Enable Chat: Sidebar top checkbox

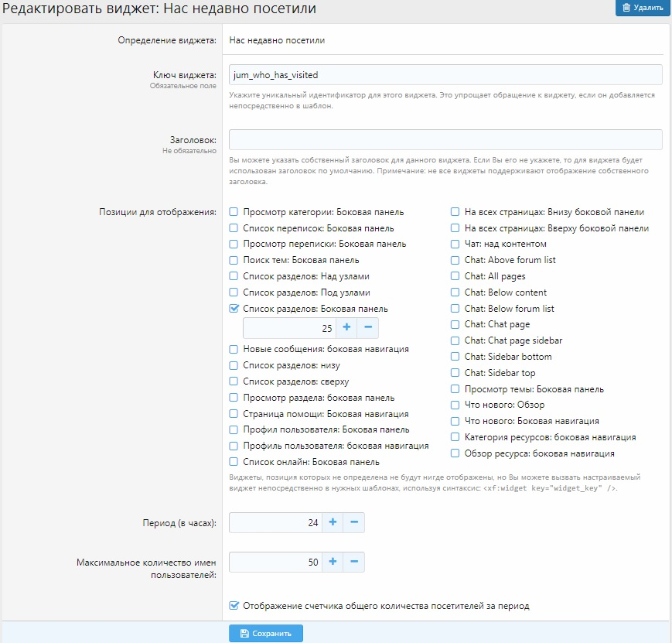[455, 373]
